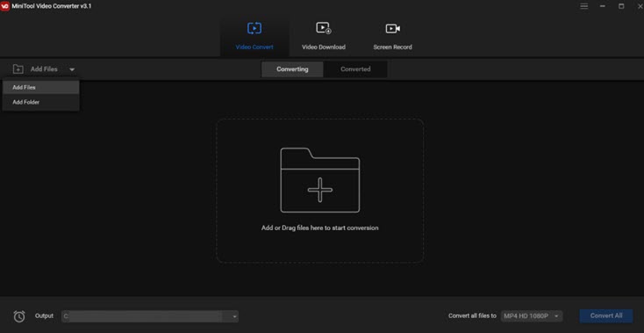The image size is (644, 333).
Task: Show the Converted list tab
Action: pos(355,69)
